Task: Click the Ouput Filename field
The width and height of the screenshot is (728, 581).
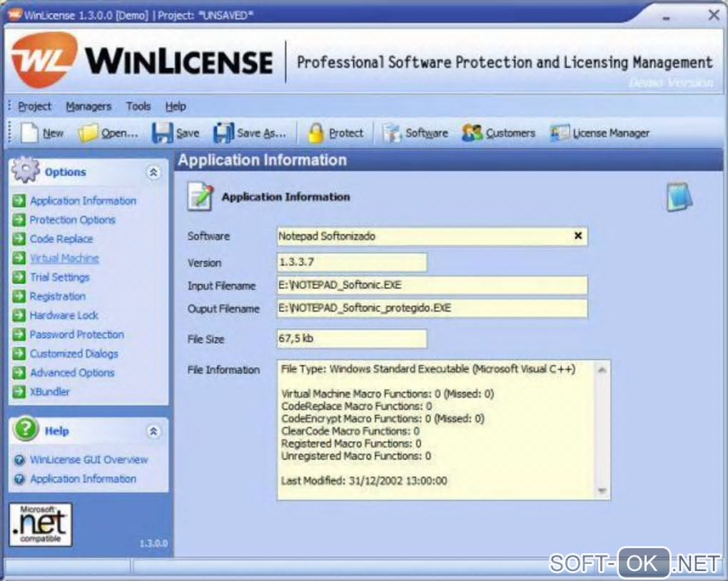Action: [x=432, y=308]
